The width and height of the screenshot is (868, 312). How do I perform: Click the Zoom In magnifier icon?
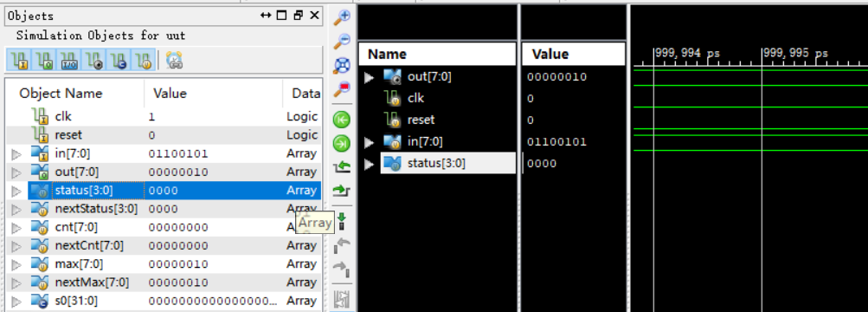(x=343, y=16)
